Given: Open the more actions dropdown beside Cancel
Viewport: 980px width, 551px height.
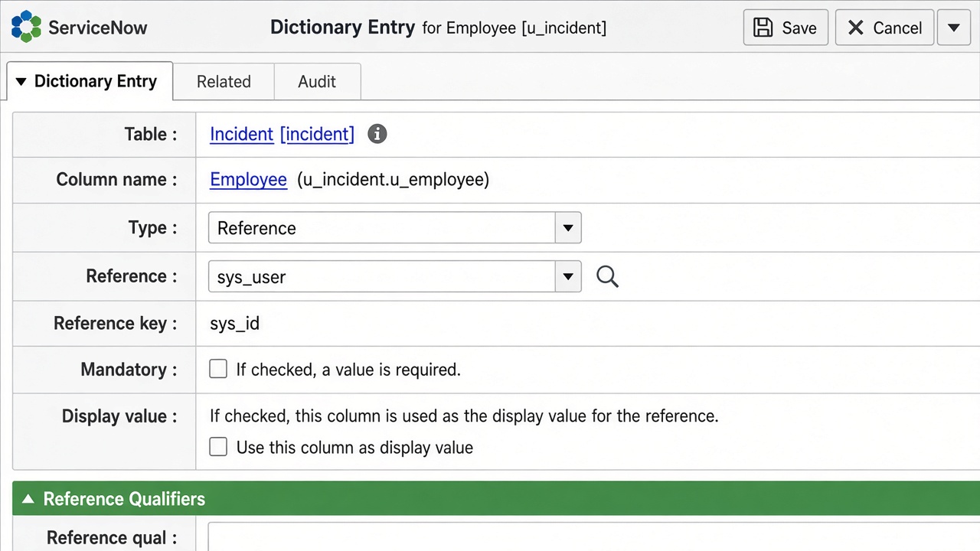Looking at the screenshot, I should coord(954,28).
